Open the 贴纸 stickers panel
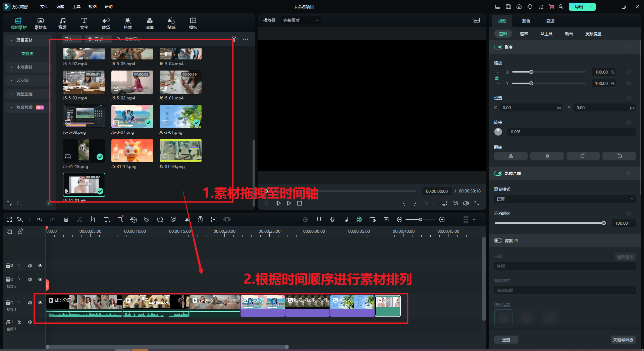 click(171, 23)
